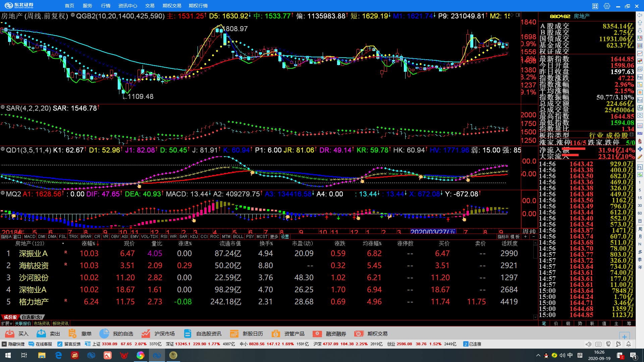
Task: Open 新股日历 calendar icon
Action: click(234, 334)
